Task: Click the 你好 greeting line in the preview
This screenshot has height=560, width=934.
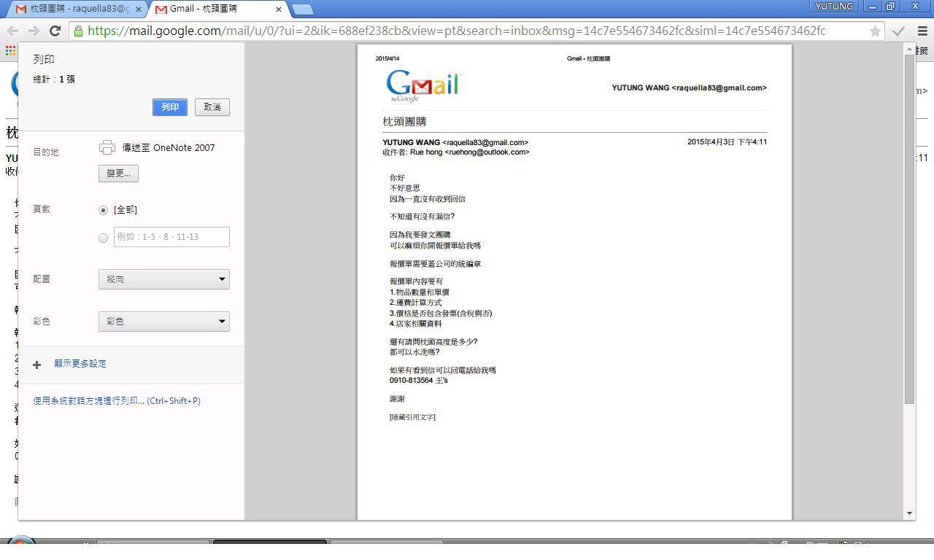Action: (397, 178)
